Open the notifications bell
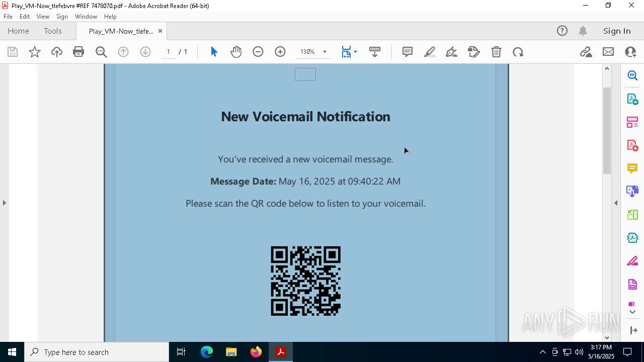The width and height of the screenshot is (644, 362). (x=583, y=31)
